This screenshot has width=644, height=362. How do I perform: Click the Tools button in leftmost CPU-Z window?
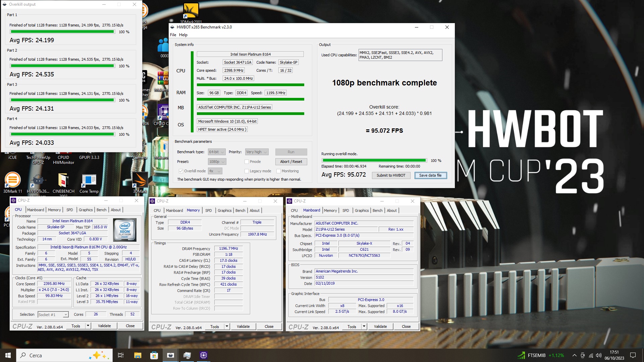click(x=76, y=326)
